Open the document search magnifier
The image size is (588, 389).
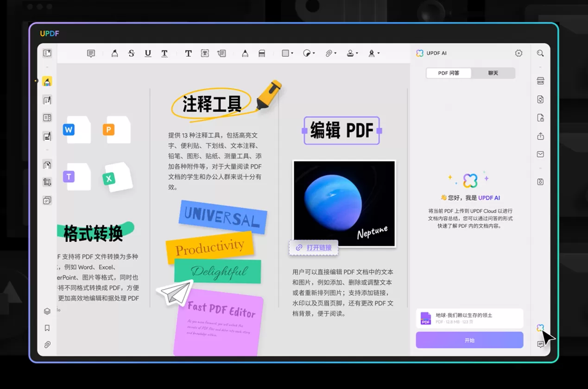pos(540,53)
